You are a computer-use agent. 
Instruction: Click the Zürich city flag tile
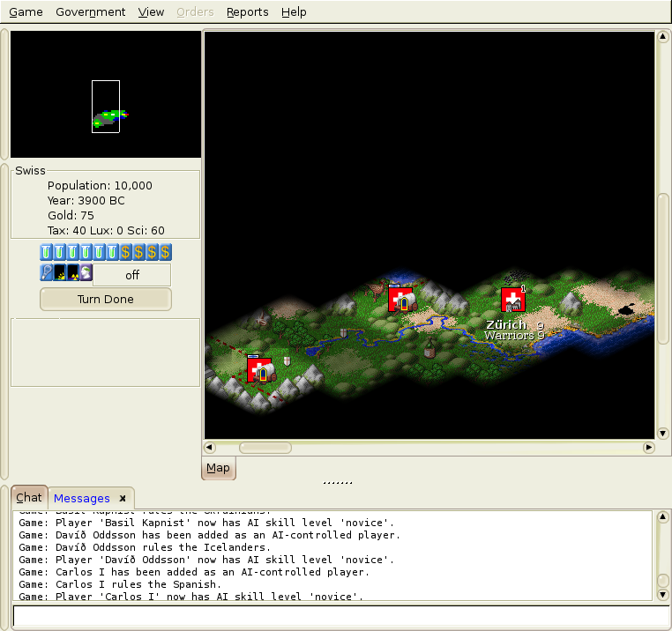tap(513, 300)
